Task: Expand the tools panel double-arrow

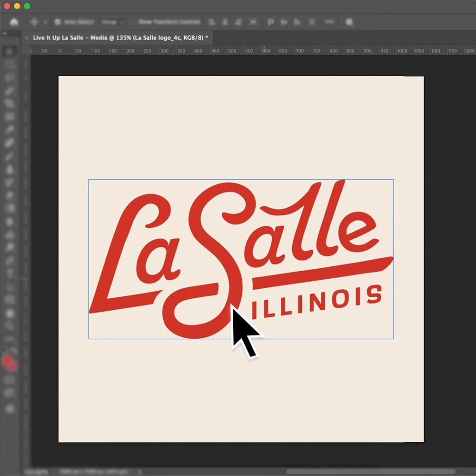Action: (5, 33)
